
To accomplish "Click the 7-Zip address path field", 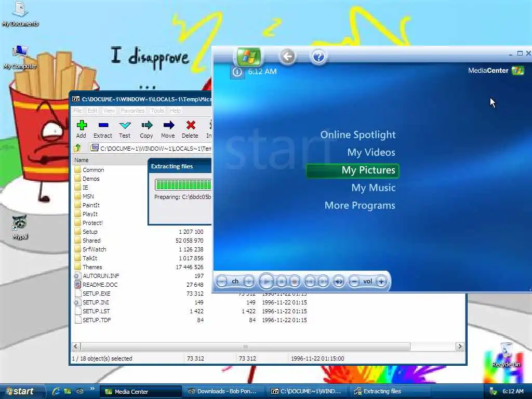I will coord(151,148).
